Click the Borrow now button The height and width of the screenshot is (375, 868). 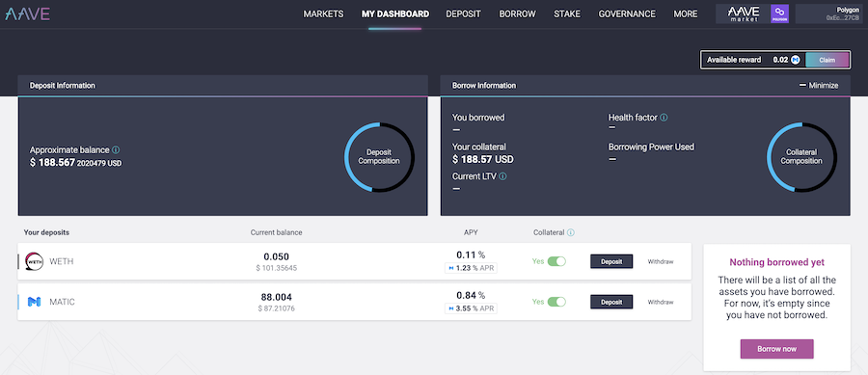776,349
